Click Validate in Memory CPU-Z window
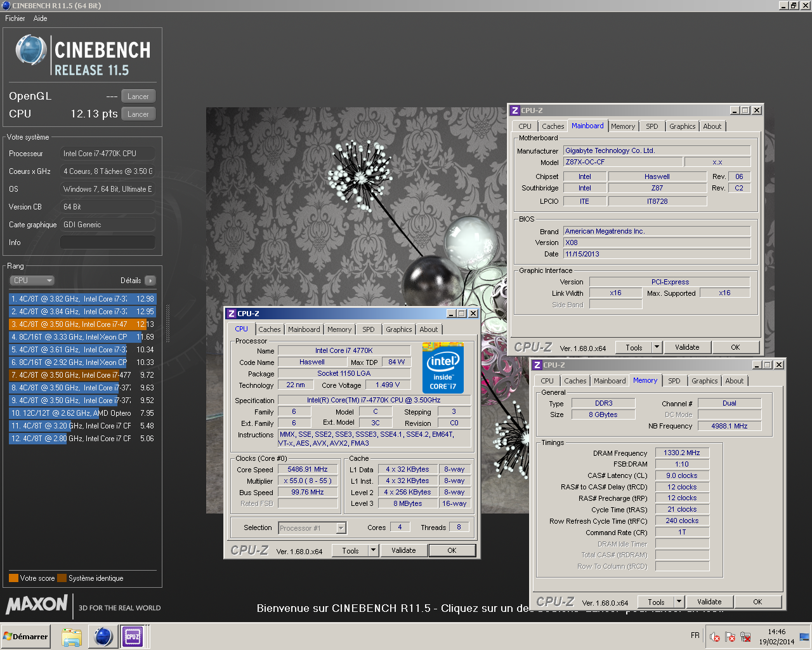This screenshot has width=812, height=650. tap(709, 602)
